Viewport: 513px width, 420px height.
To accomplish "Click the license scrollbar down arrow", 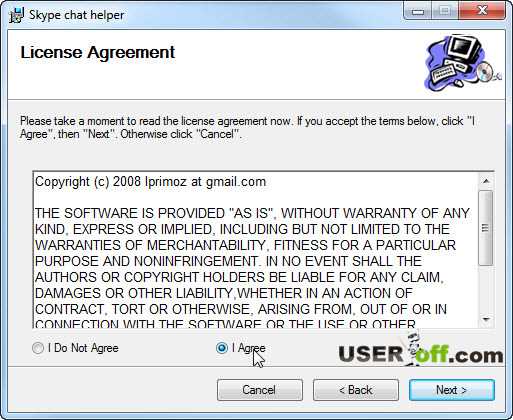I will (486, 319).
